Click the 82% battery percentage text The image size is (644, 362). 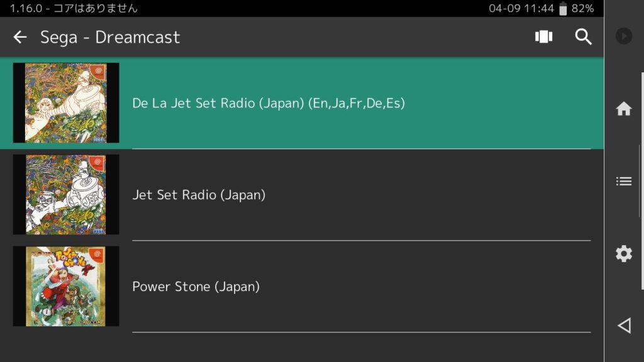coord(582,8)
